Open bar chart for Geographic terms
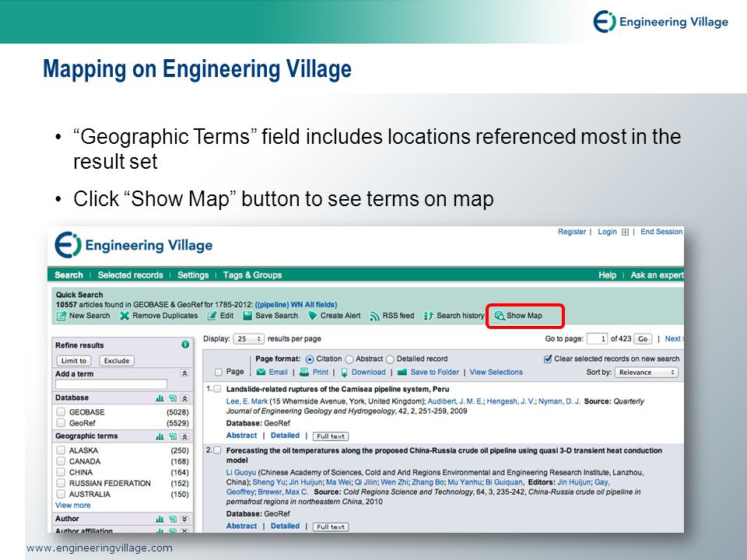The height and width of the screenshot is (560, 747). click(160, 436)
